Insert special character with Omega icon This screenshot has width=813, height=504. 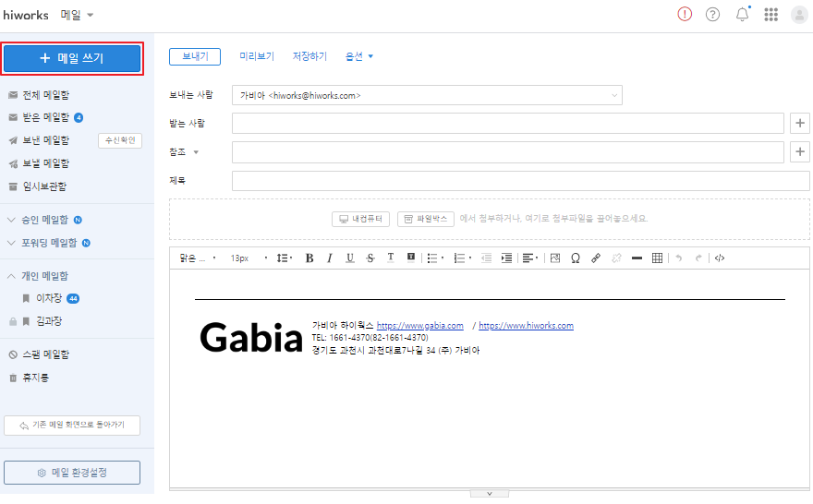[x=575, y=258]
